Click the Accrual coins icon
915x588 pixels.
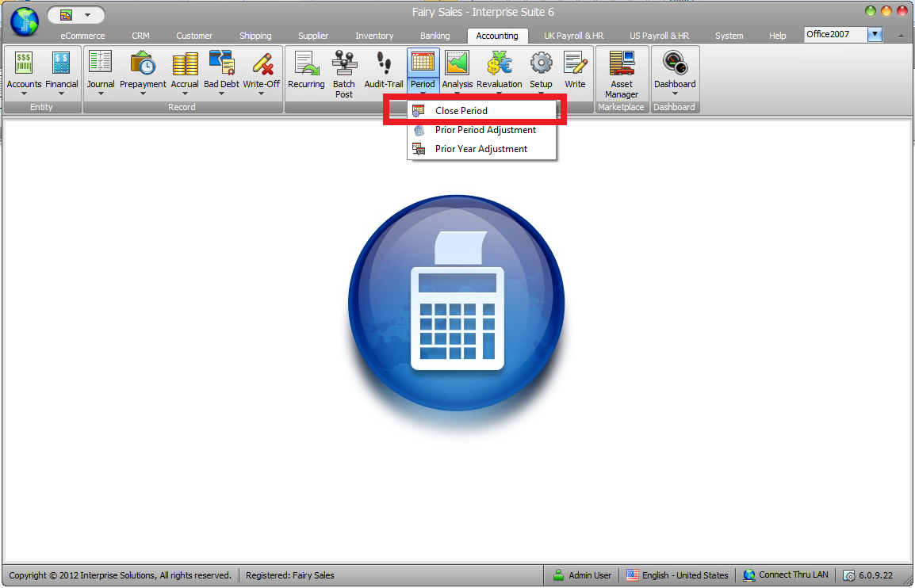tap(185, 63)
